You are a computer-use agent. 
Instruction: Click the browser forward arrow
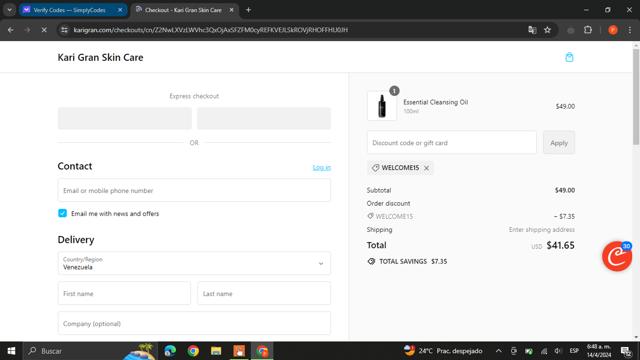[27, 30]
